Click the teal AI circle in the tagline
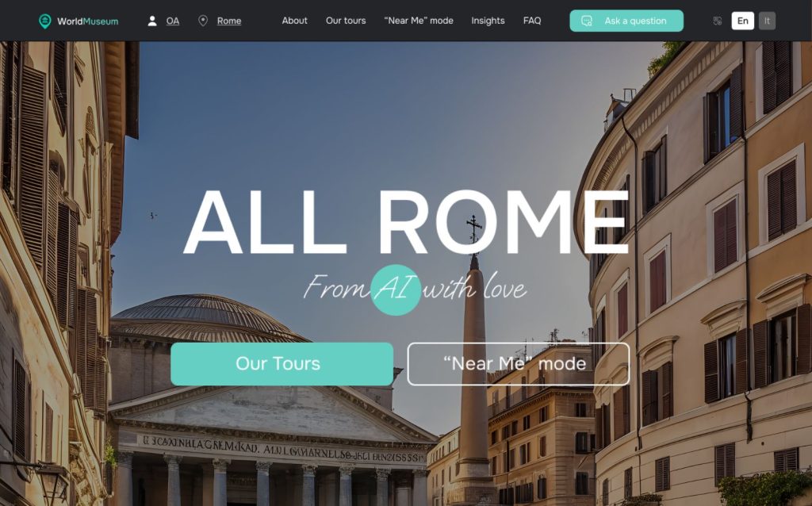 coord(396,290)
